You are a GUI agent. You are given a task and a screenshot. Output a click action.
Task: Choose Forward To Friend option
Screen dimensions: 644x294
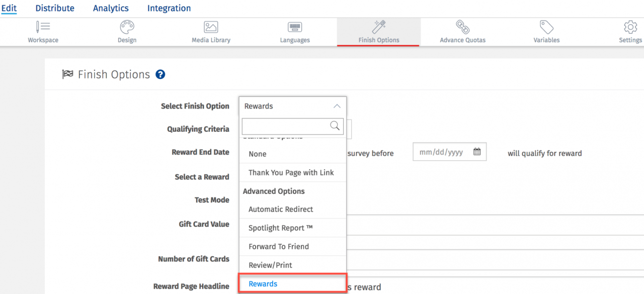[x=278, y=246]
